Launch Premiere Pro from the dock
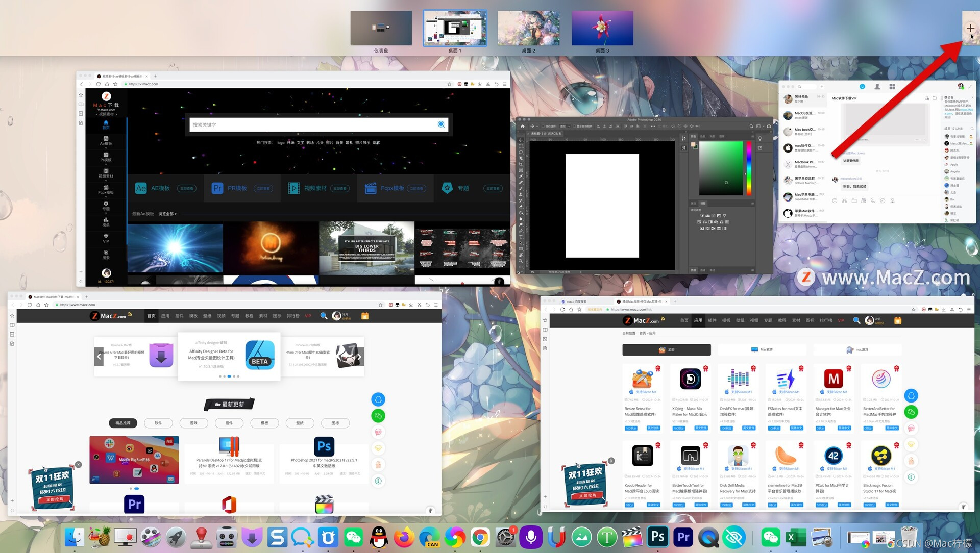The width and height of the screenshot is (980, 553). tap(683, 537)
